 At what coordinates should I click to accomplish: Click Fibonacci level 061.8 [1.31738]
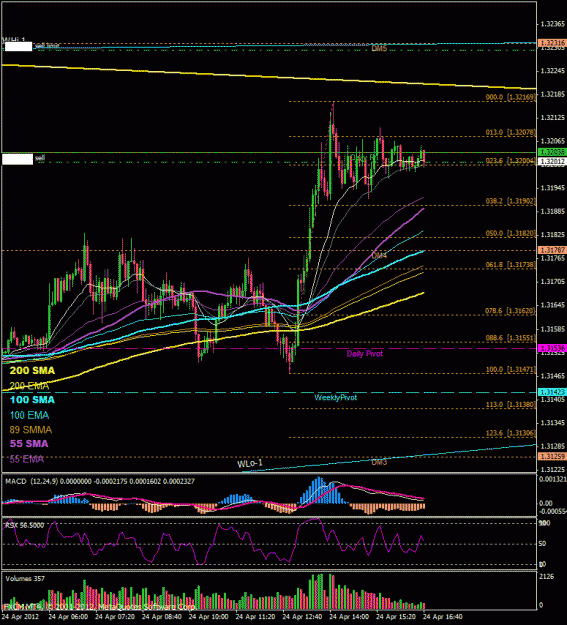tap(510, 265)
